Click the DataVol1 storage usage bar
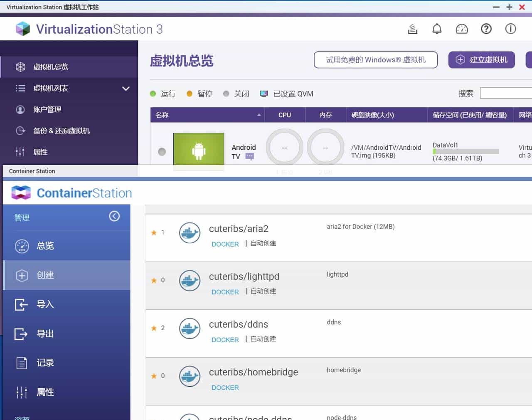This screenshot has height=420, width=532. (465, 152)
